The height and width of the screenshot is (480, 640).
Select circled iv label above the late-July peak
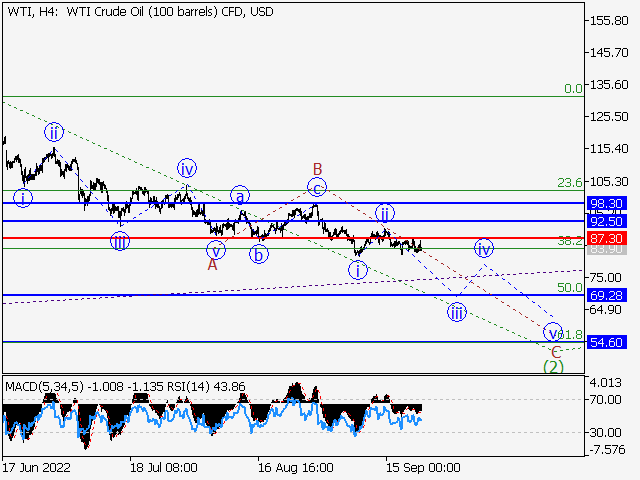pos(187,168)
